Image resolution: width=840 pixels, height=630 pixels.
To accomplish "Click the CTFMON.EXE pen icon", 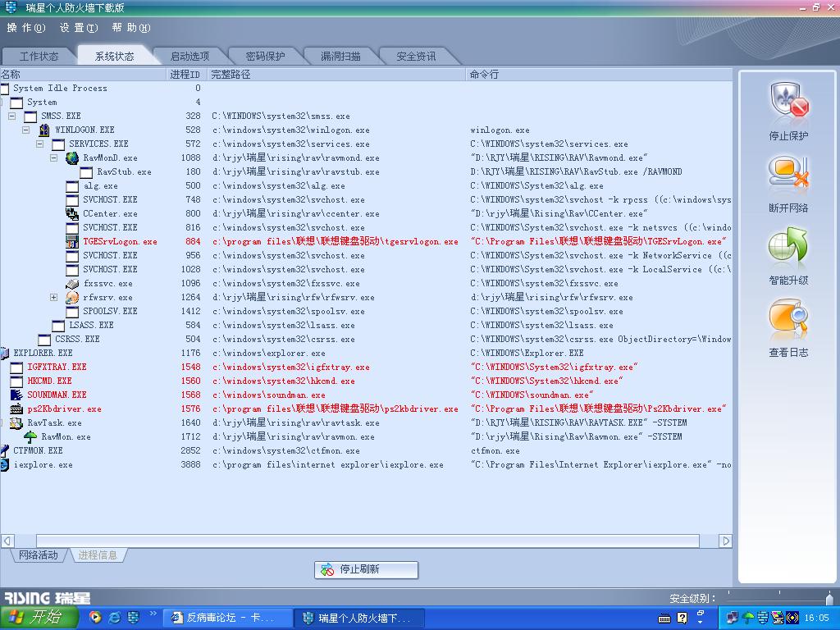I will point(4,450).
